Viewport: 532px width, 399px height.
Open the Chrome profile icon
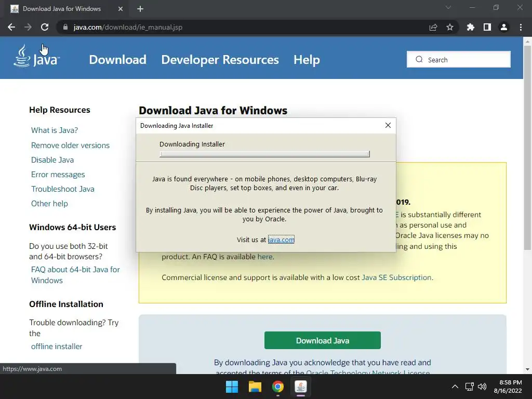pos(504,27)
